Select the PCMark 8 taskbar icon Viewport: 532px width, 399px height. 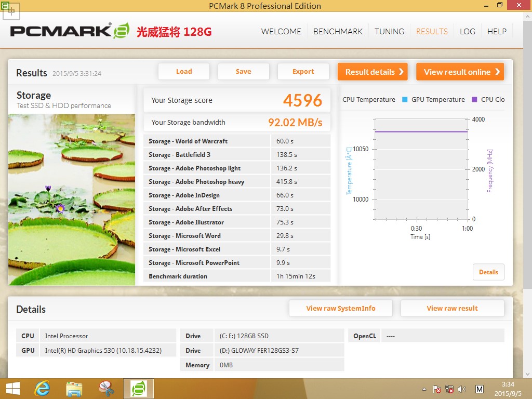pos(138,389)
